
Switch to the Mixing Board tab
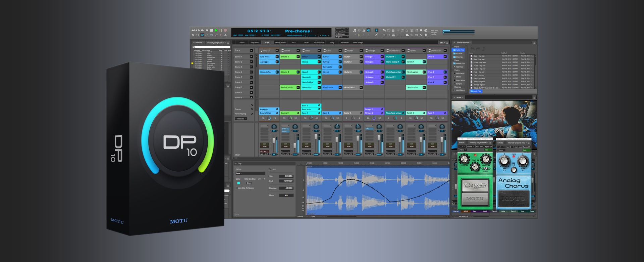tap(280, 43)
